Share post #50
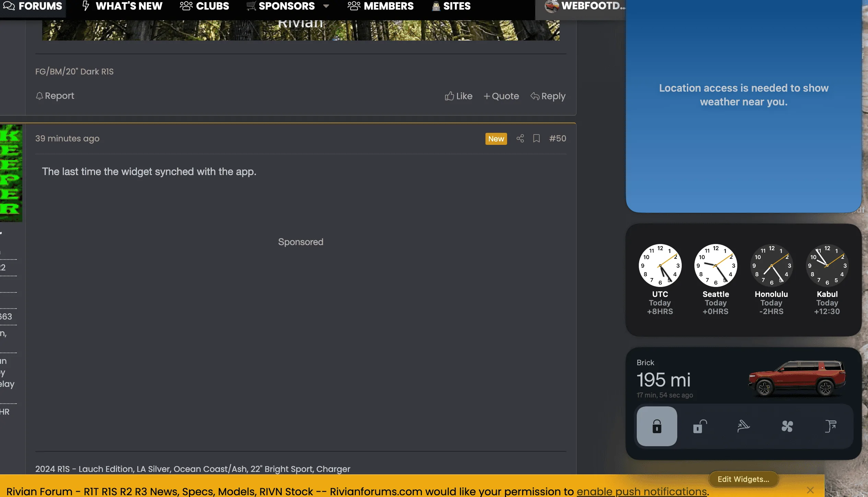Image resolution: width=868 pixels, height=497 pixels. [520, 138]
